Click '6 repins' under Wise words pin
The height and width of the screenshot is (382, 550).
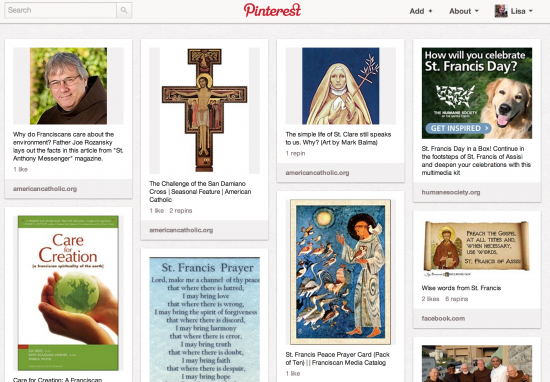pos(457,299)
